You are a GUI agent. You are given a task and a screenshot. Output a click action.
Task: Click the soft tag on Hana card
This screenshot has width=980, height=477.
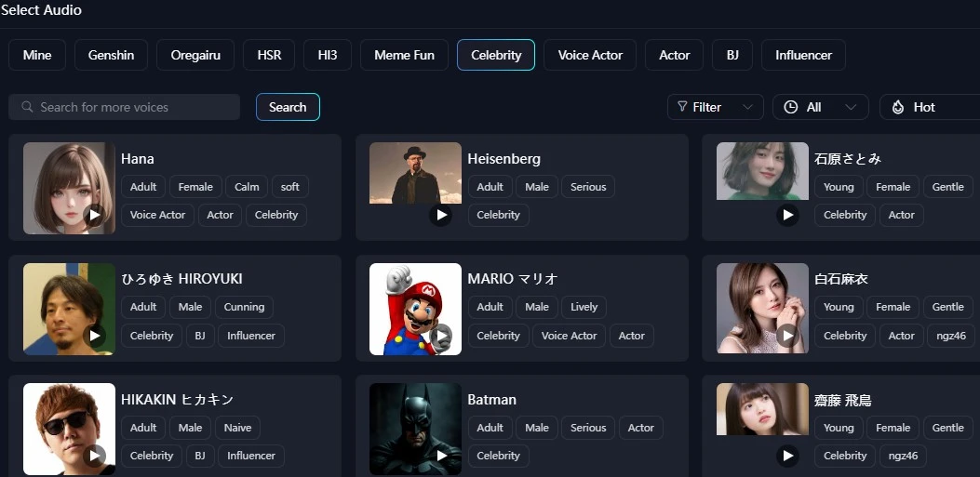(x=290, y=187)
